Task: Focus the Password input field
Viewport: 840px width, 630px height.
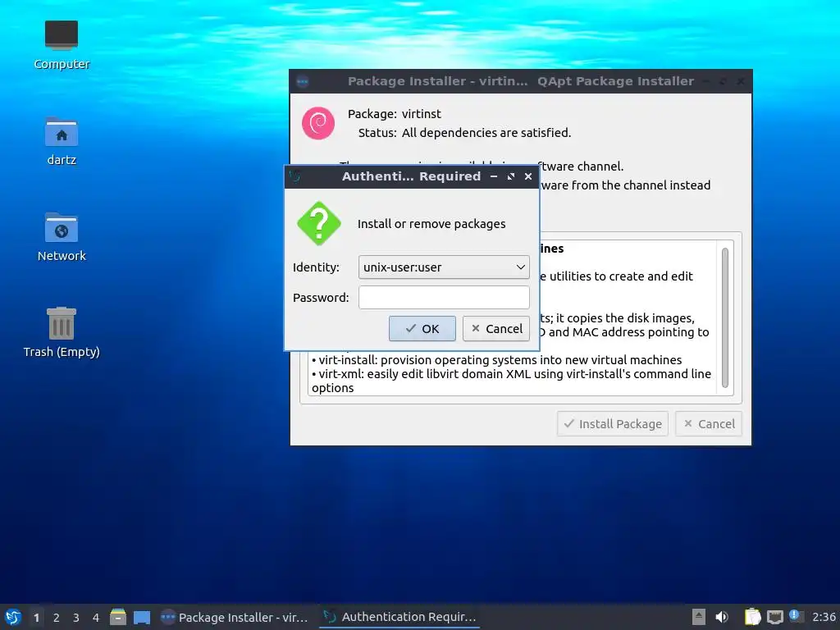Action: [444, 297]
